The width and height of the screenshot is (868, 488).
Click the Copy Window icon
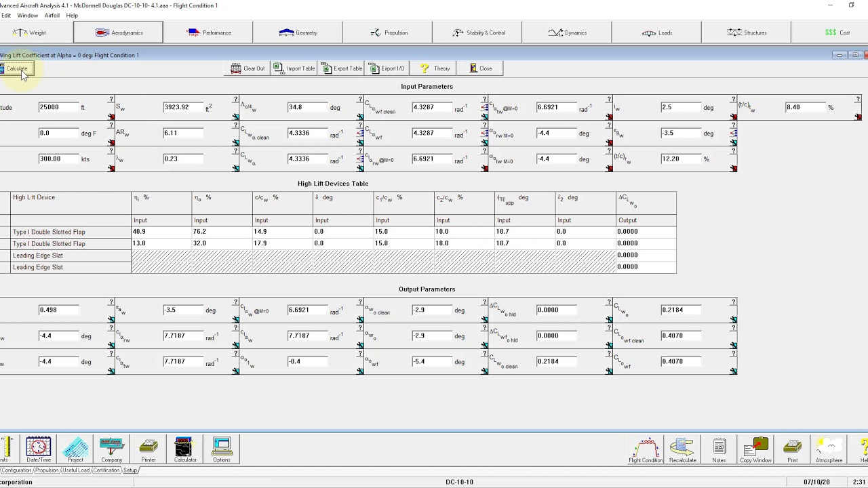pyautogui.click(x=755, y=450)
